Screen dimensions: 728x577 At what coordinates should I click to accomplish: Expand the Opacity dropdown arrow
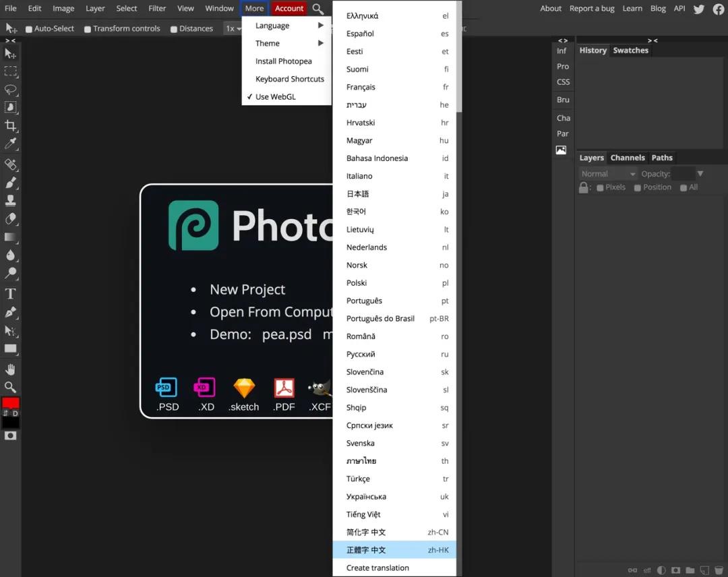click(700, 174)
